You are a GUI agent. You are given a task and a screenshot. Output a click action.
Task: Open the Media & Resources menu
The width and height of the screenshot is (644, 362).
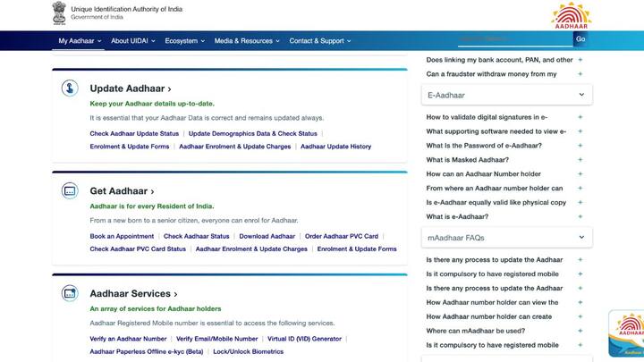[247, 41]
